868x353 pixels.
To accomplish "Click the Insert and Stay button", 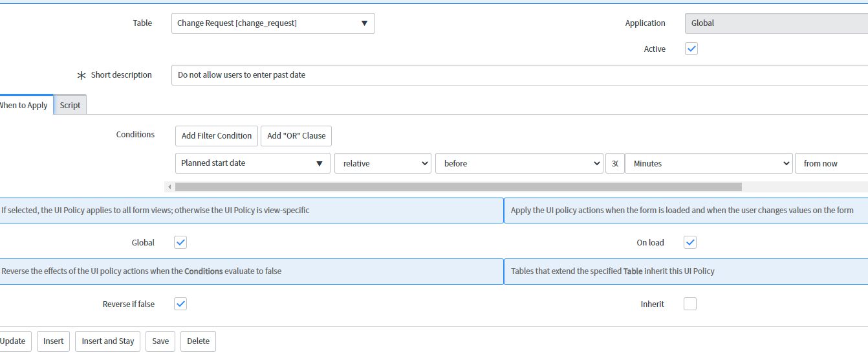I will tap(108, 341).
